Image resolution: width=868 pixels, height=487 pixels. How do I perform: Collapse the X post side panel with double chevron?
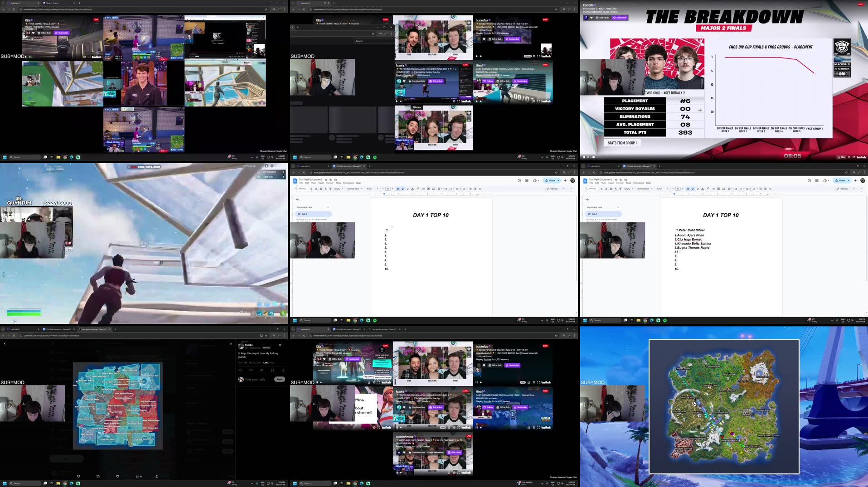coord(231,343)
